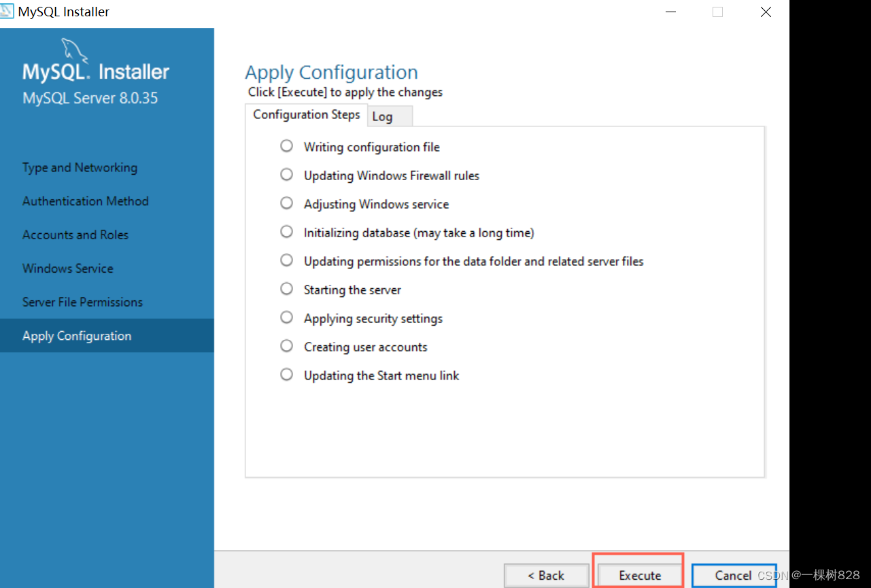
Task: Click the Initializing database status circle
Action: (287, 232)
